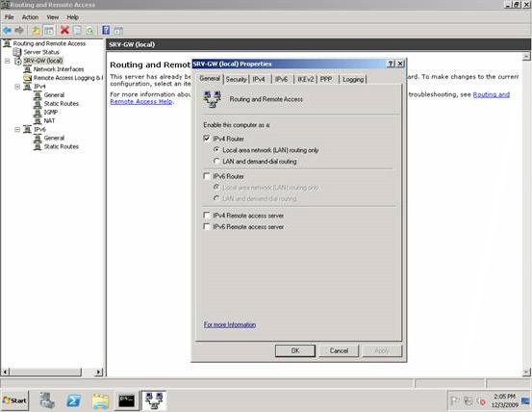Screen dimensions: 532x412
Task: Click the Show Desktop button in tray
Action: [526, 400]
